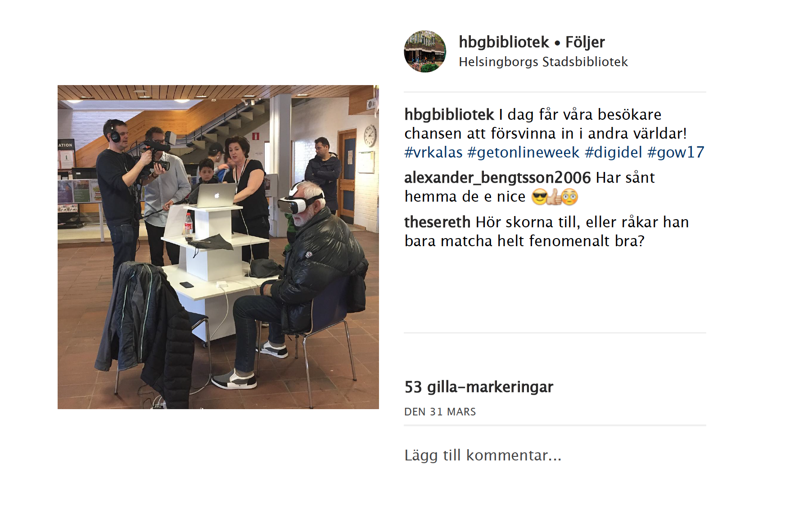Open the Helsingborgs Stadsbibliotek location link

543,62
